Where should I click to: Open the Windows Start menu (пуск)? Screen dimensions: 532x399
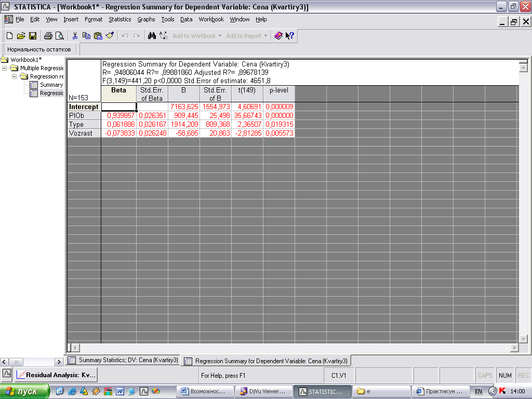[x=25, y=391]
